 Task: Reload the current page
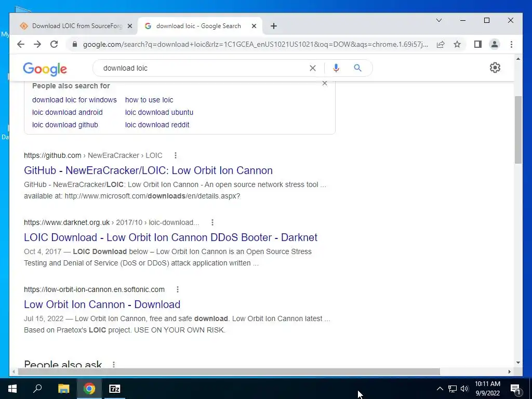[x=54, y=45]
